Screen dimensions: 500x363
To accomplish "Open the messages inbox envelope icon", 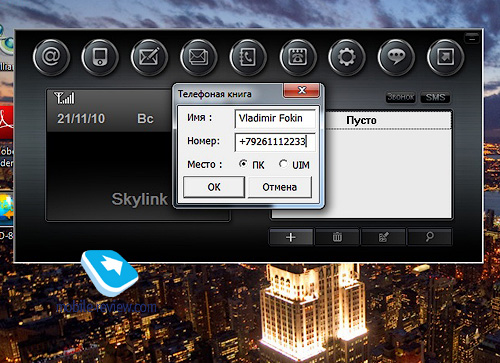I will click(x=199, y=57).
